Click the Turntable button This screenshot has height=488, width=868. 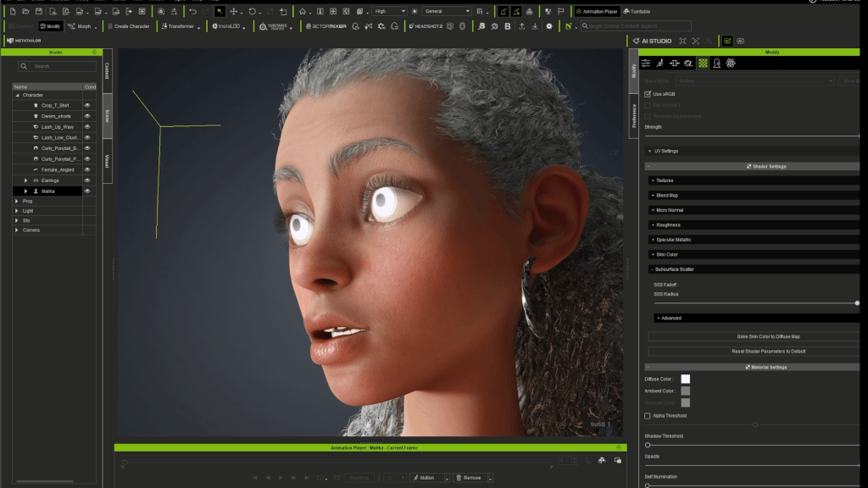pos(637,11)
